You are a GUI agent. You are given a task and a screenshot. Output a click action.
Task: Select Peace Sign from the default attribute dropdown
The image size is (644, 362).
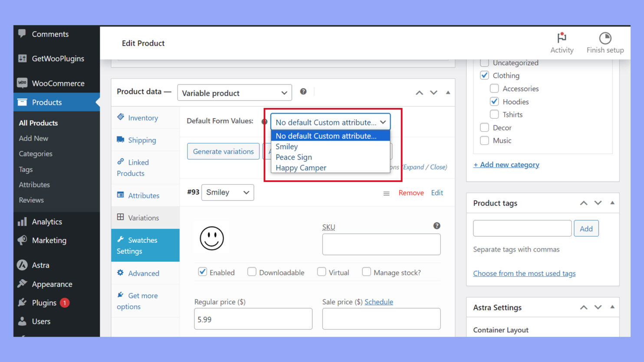click(294, 157)
